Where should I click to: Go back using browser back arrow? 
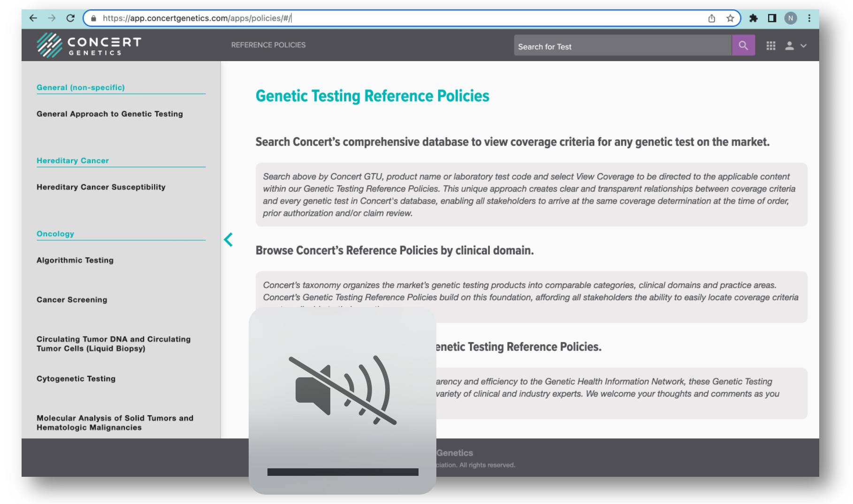[x=33, y=18]
